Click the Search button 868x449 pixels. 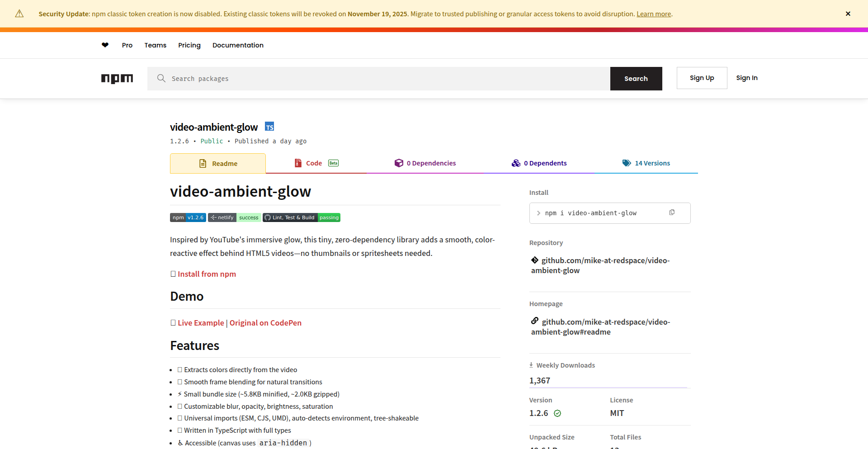coord(636,78)
